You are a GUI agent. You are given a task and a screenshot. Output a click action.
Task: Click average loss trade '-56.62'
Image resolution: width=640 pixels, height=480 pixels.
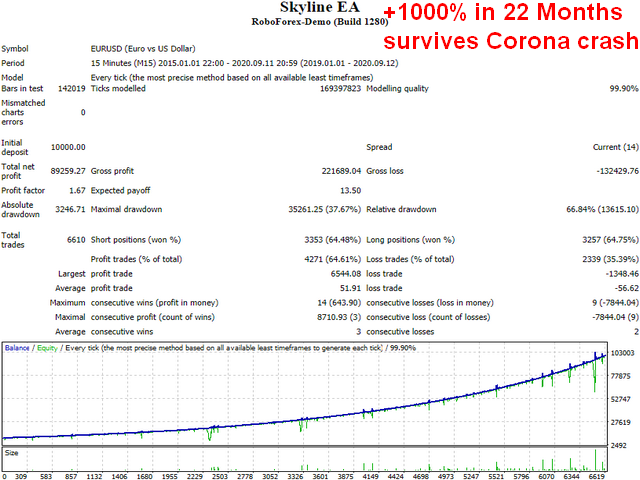pos(628,289)
